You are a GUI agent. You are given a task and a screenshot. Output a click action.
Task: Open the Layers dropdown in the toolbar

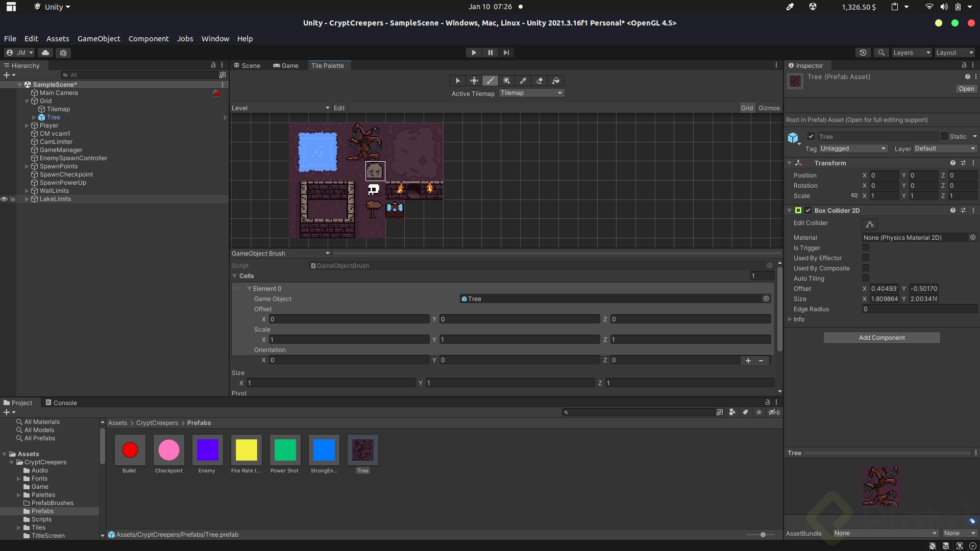pyautogui.click(x=912, y=53)
